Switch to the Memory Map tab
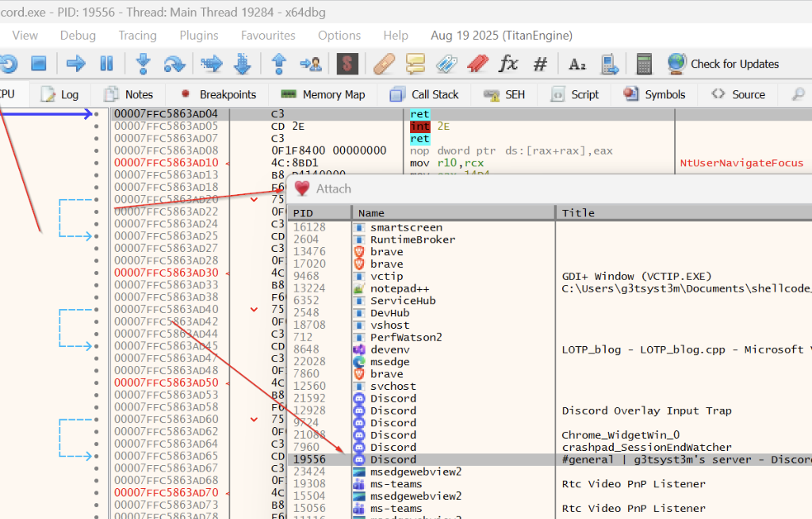 (x=323, y=94)
